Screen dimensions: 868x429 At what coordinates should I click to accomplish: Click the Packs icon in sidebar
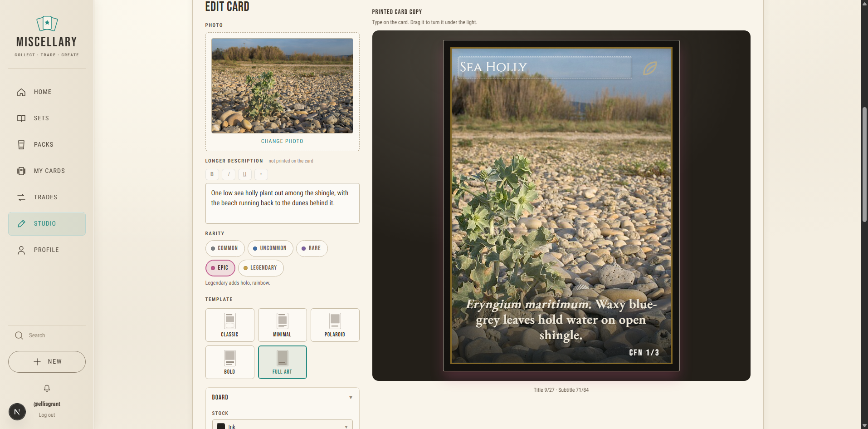click(x=21, y=145)
